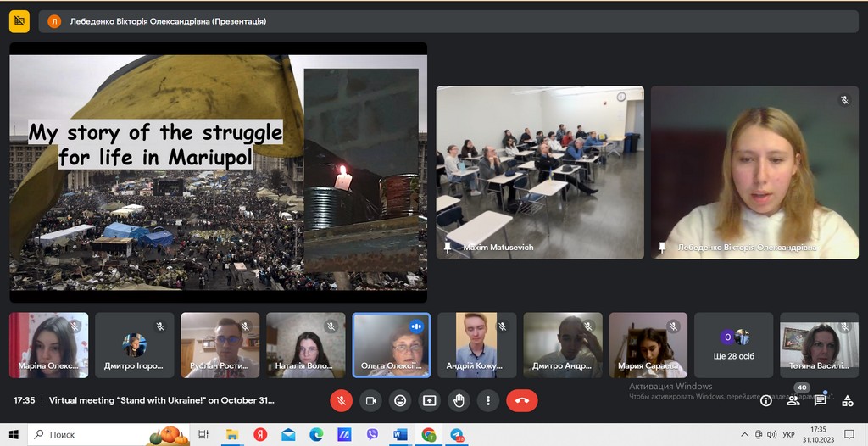Viewport: 868px width, 446px height.
Task: Show the participants list of 40 people
Action: pos(793,400)
